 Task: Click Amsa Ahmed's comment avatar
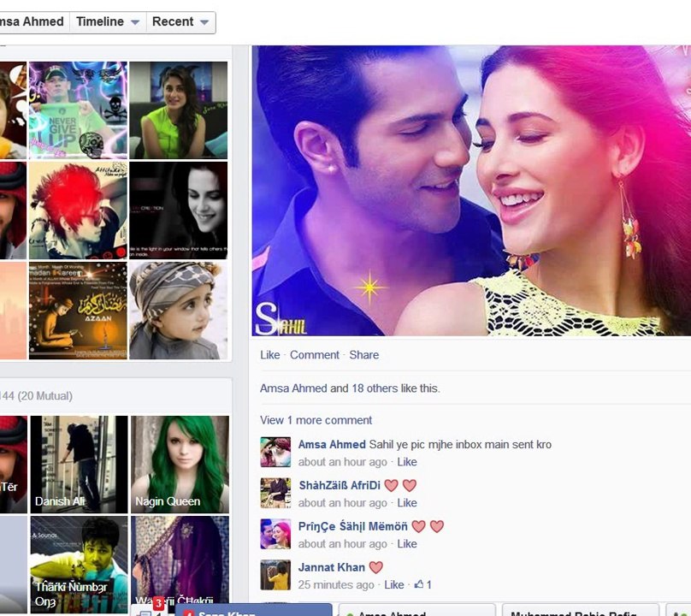pyautogui.click(x=275, y=452)
